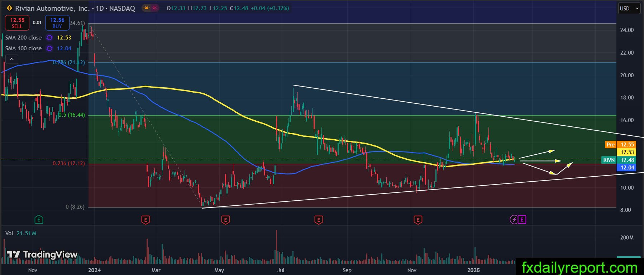This screenshot has width=644, height=275.
Task: Click the blue 12.04 value in SMA 100 legend
Action: point(64,48)
